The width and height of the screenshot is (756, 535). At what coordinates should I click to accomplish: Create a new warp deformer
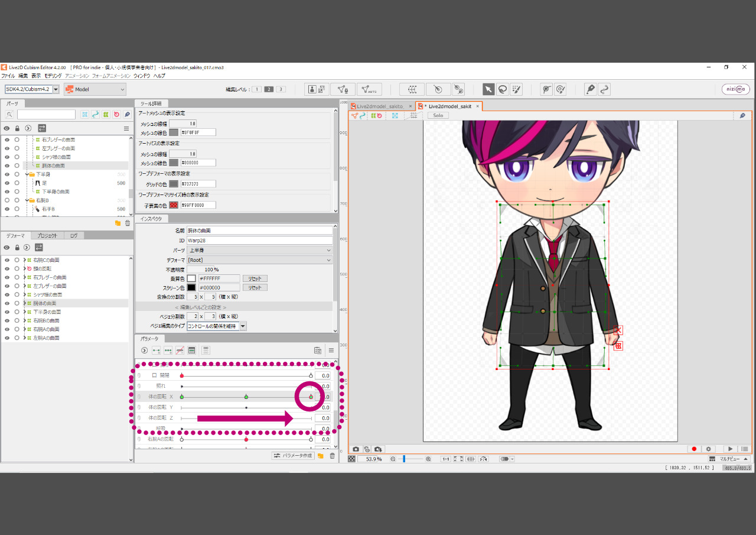click(412, 89)
